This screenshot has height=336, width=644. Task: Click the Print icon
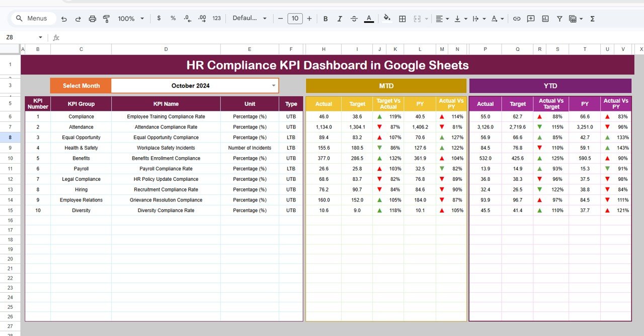(x=93, y=18)
